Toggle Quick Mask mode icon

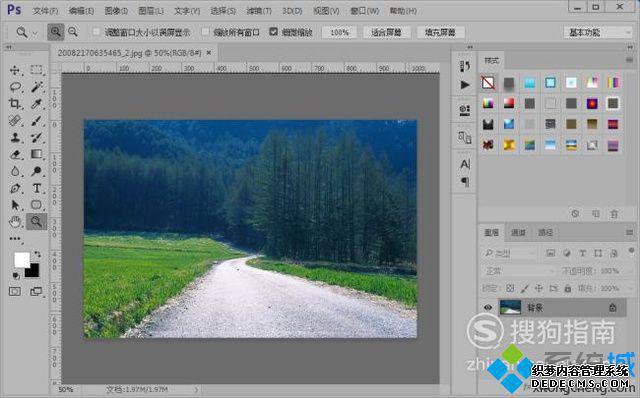15,291
